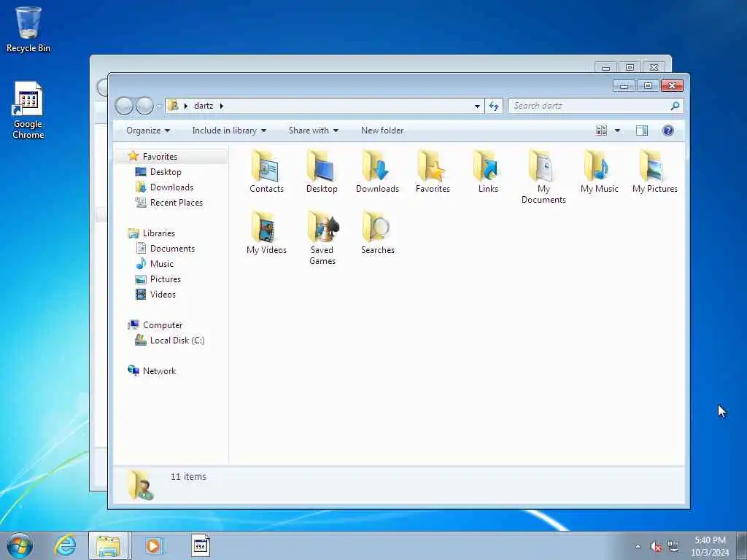
Task: Click the refresh button next to address bar
Action: coord(494,106)
